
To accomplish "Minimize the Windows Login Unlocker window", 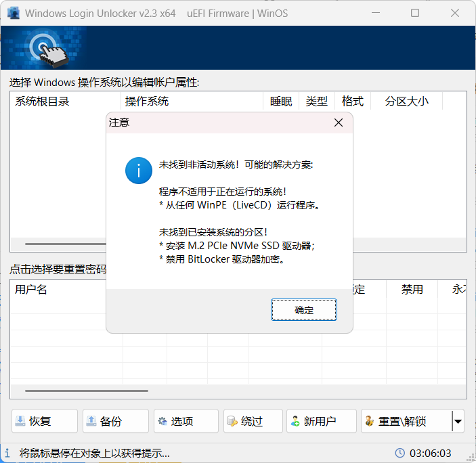I will click(376, 13).
